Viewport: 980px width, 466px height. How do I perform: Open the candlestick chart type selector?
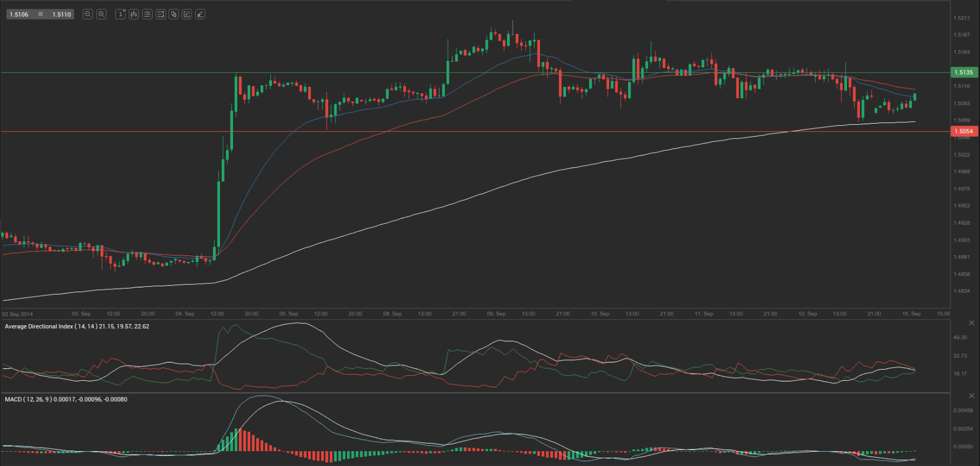pyautogui.click(x=134, y=14)
